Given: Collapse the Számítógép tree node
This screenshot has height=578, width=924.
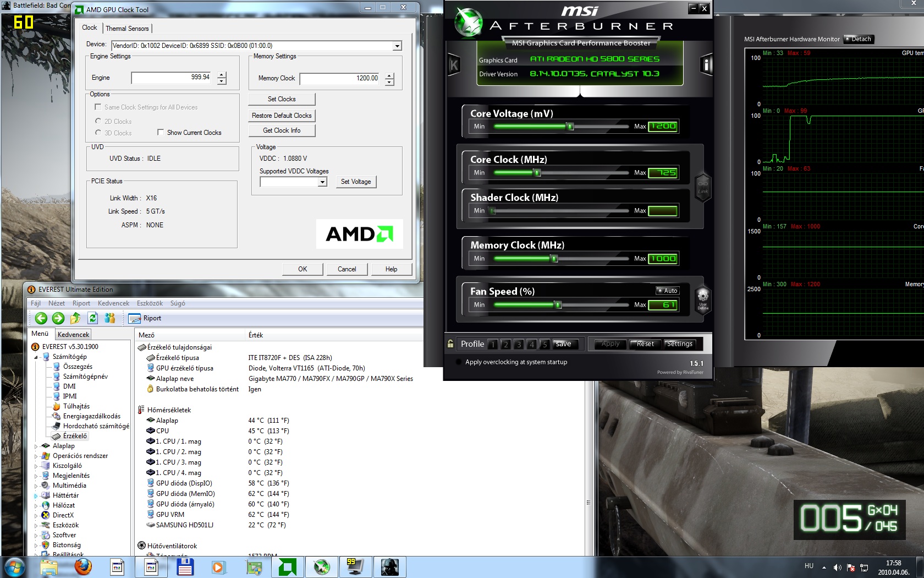Looking at the screenshot, I should point(37,357).
